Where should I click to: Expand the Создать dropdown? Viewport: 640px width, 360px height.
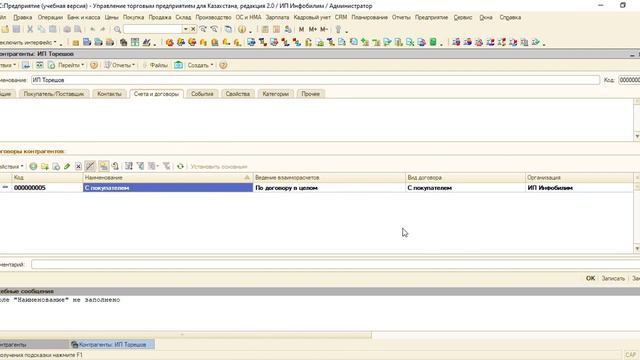pos(200,65)
